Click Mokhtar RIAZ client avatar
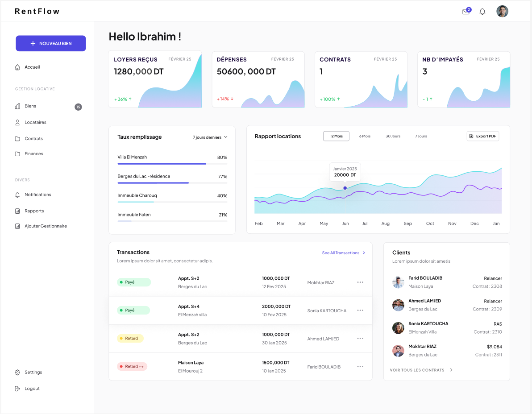This screenshot has width=532, height=414. (398, 351)
